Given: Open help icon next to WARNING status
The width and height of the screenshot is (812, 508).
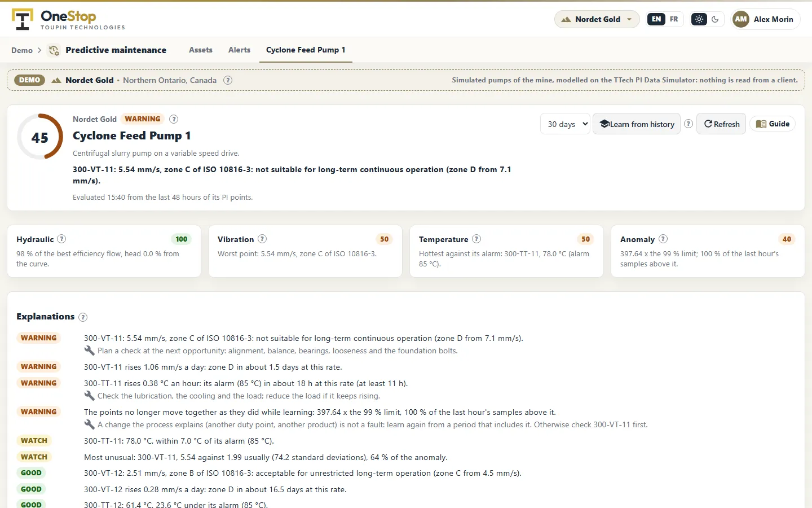Looking at the screenshot, I should (x=174, y=119).
